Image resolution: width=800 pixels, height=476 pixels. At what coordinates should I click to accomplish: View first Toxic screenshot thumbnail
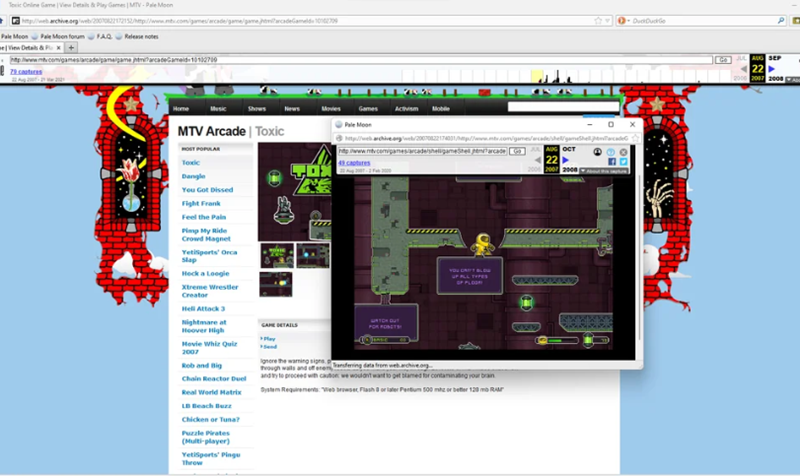pyautogui.click(x=277, y=256)
